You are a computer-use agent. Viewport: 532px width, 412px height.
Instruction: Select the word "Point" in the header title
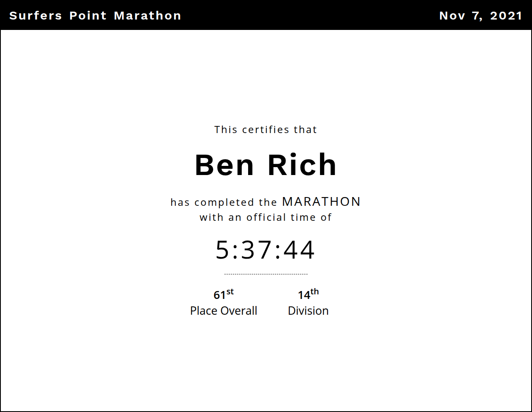(x=88, y=16)
